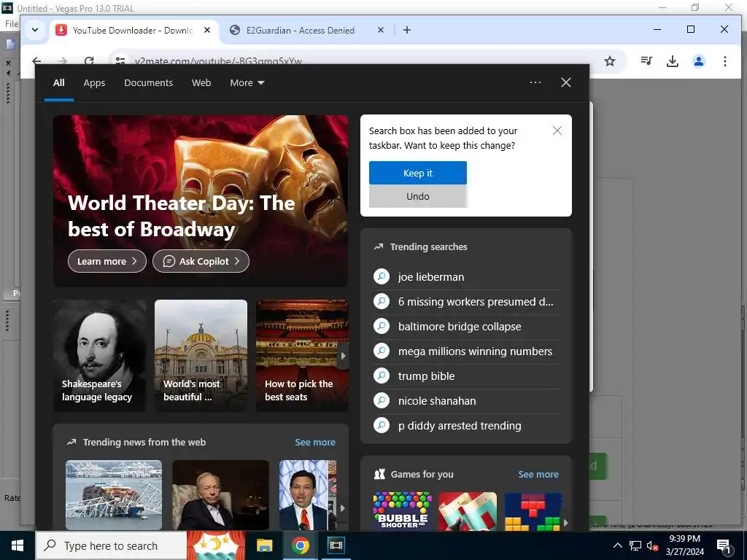
Task: Bookmark this page with the star icon
Action: click(x=610, y=61)
